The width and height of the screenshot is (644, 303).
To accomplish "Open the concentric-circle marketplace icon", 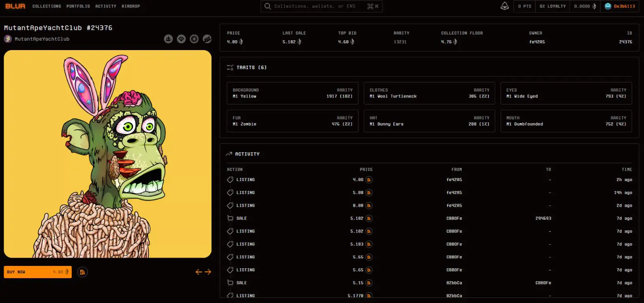I will pyautogui.click(x=194, y=39).
